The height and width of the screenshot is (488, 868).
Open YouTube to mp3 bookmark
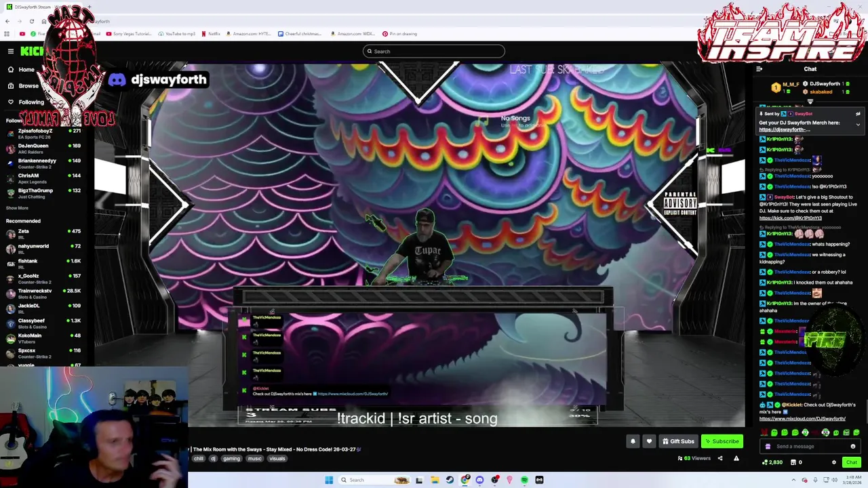[x=177, y=34]
